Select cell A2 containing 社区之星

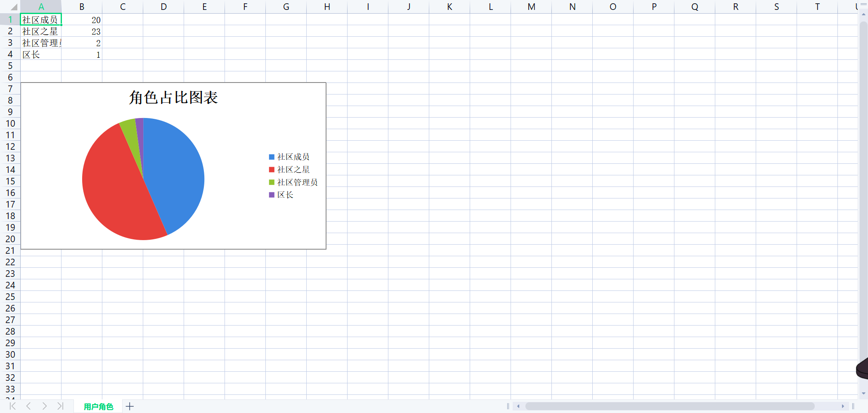(41, 31)
